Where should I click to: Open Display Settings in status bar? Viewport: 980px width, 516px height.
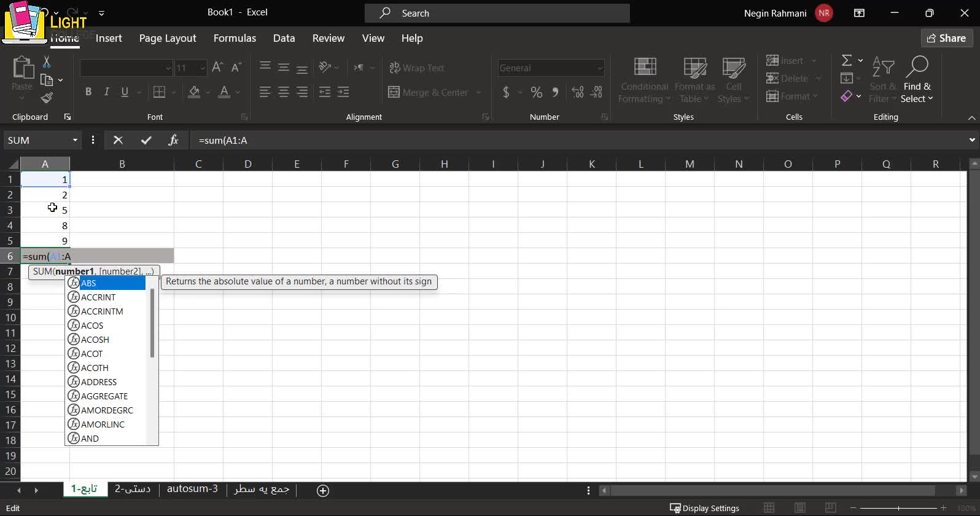click(704, 508)
